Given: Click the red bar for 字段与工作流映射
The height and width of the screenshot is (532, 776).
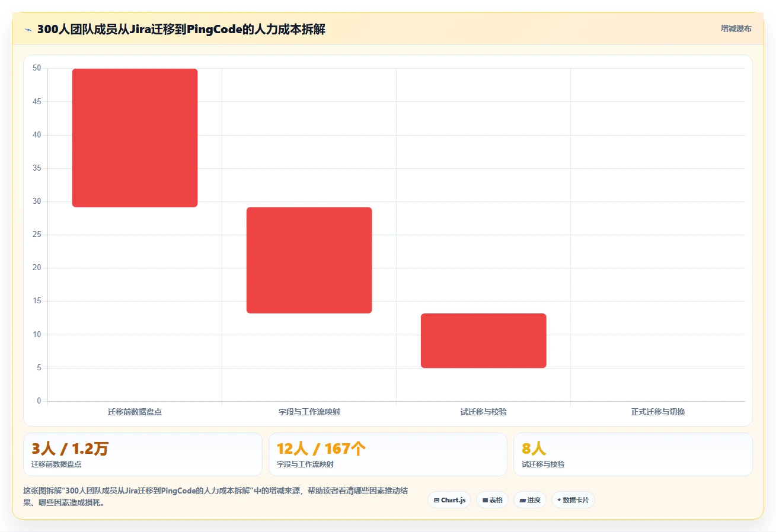Looking at the screenshot, I should pos(309,260).
